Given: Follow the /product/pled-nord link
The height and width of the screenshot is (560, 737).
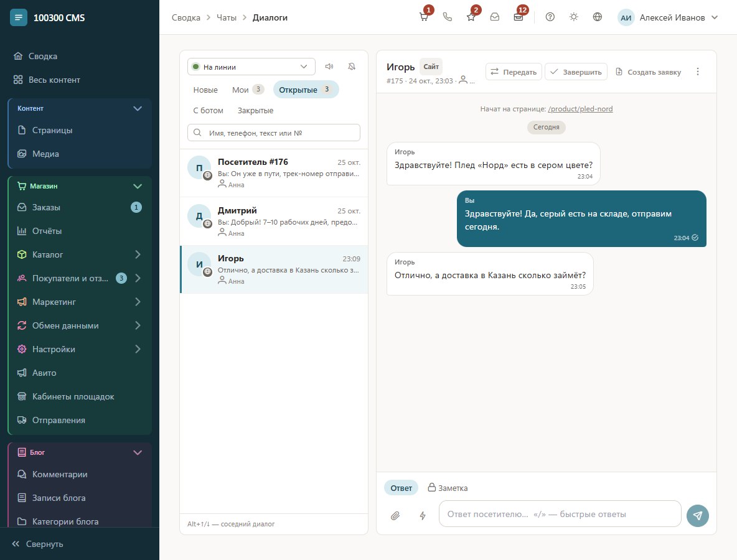Looking at the screenshot, I should coord(580,108).
